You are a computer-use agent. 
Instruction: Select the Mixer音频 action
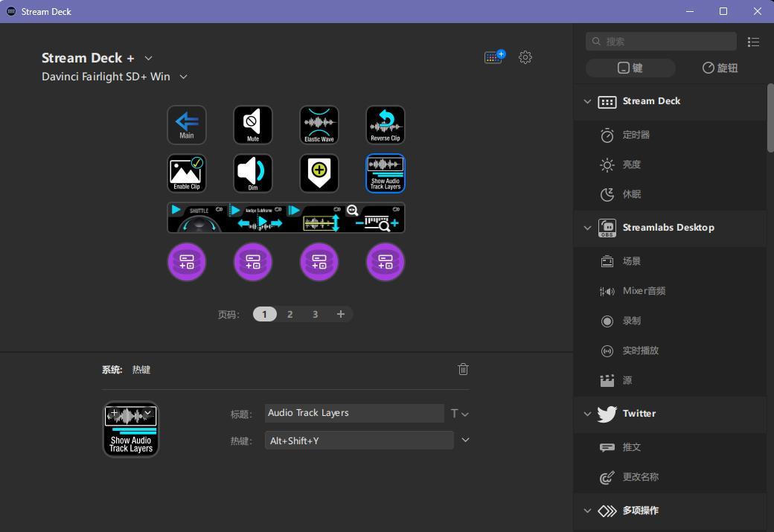[671, 291]
